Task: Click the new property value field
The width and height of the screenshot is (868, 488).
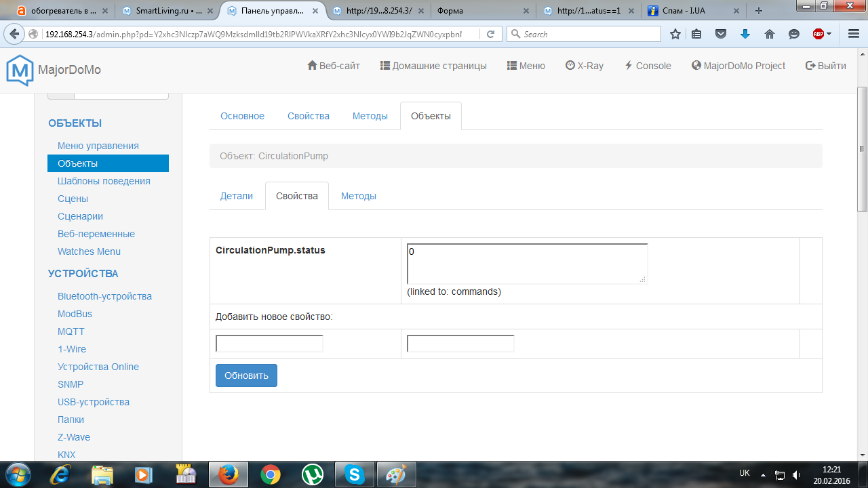Action: [460, 344]
